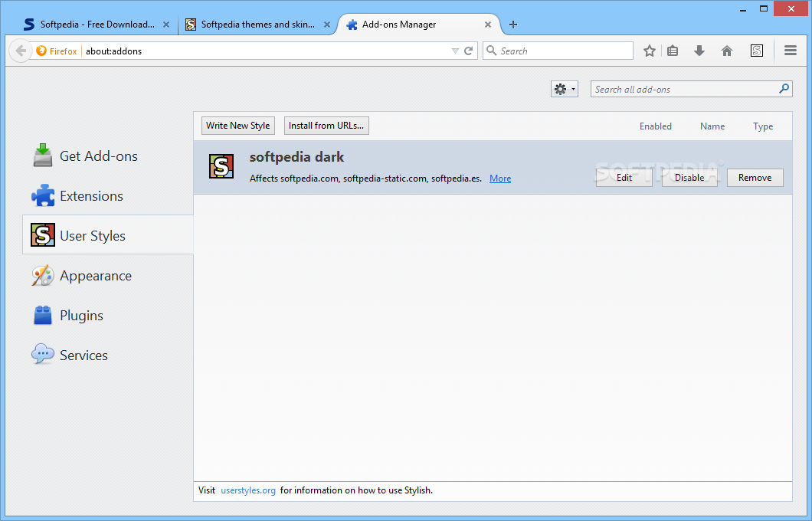Open the Appearance category

pyautogui.click(x=108, y=276)
